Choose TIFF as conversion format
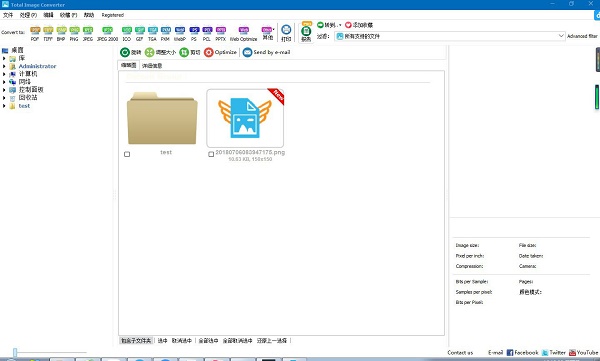This screenshot has width=600, height=361. tap(48, 33)
